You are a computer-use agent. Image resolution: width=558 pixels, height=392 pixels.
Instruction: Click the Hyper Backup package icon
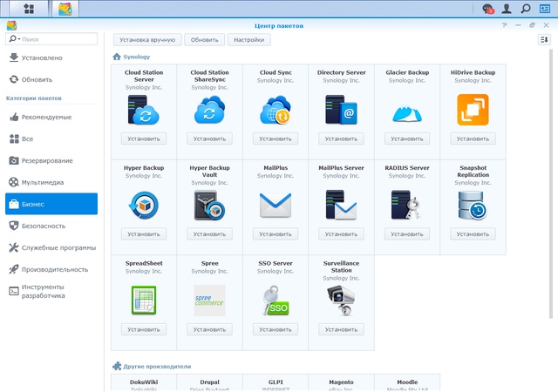[x=143, y=206]
